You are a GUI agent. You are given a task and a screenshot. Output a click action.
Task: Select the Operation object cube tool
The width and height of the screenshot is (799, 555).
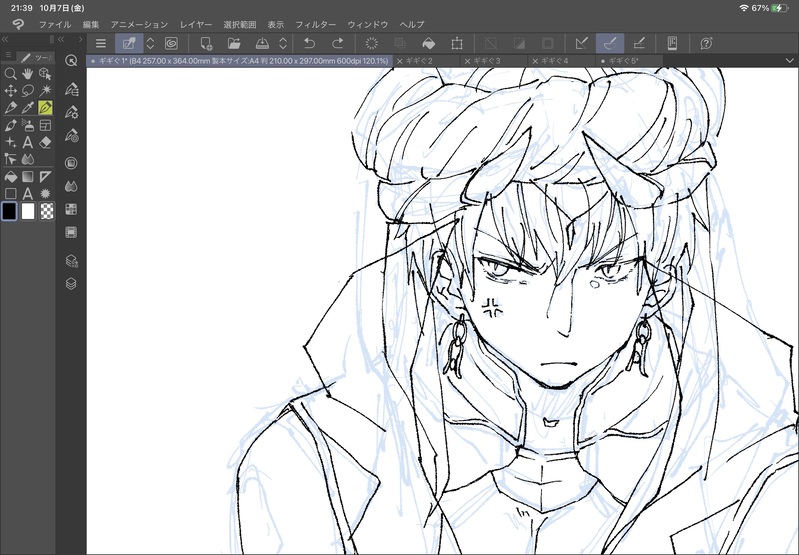pyautogui.click(x=45, y=74)
